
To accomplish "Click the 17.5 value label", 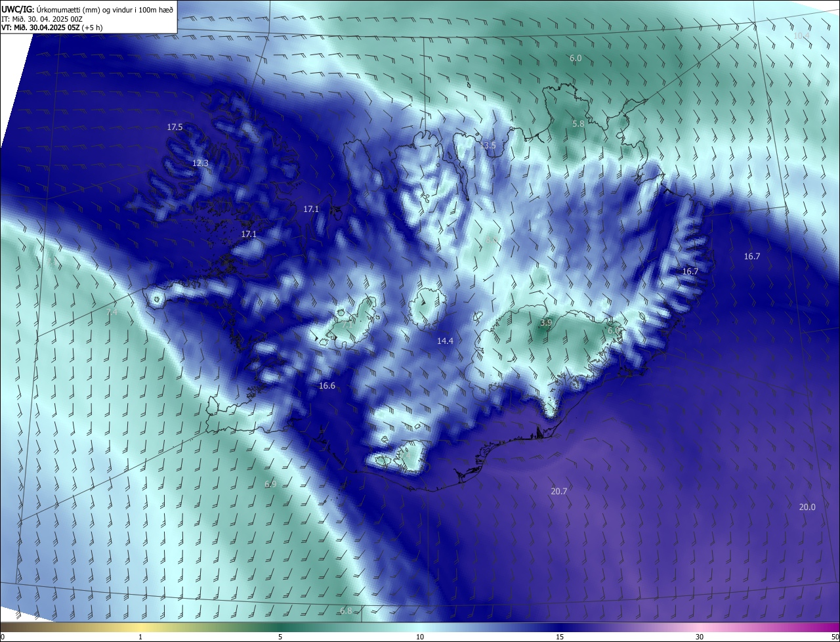I will (x=175, y=127).
